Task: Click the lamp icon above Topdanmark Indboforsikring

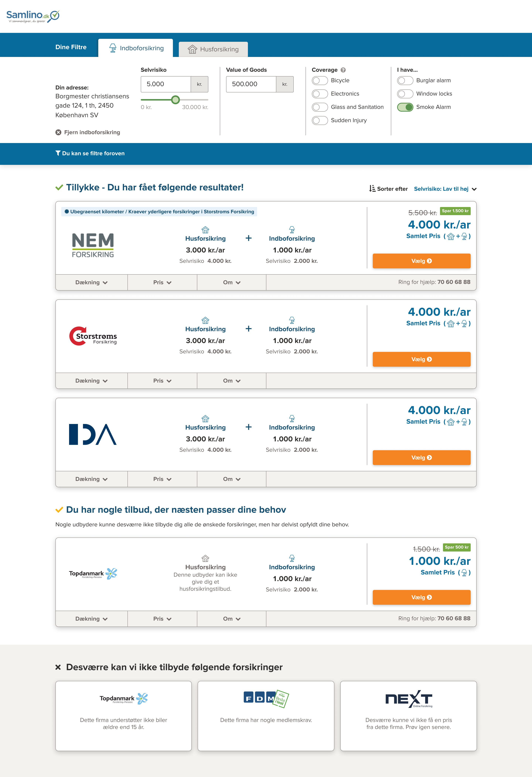Action: click(292, 558)
